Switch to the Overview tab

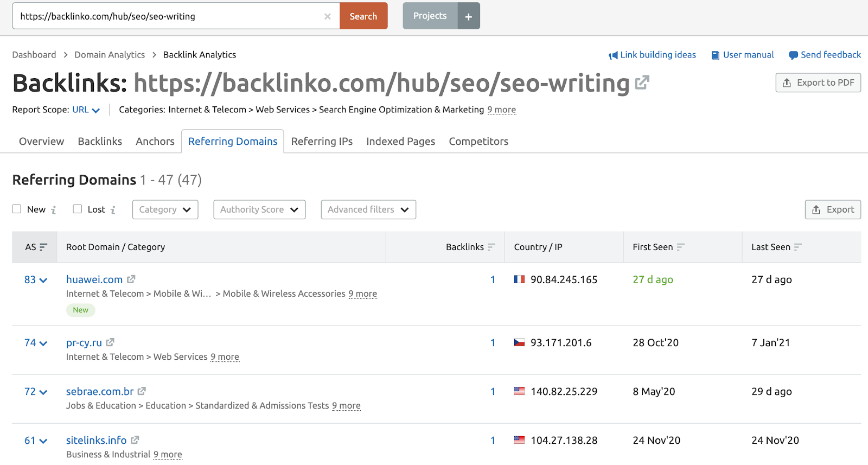click(x=42, y=141)
